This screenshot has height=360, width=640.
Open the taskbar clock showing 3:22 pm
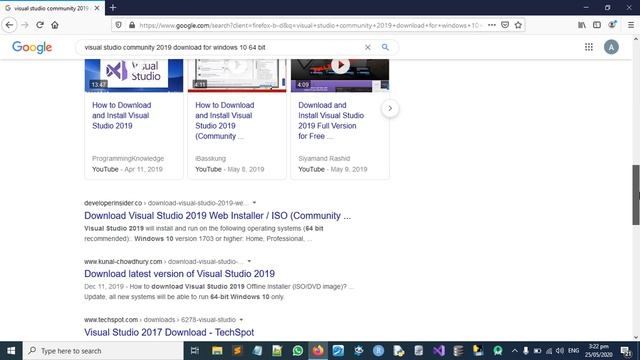598,351
